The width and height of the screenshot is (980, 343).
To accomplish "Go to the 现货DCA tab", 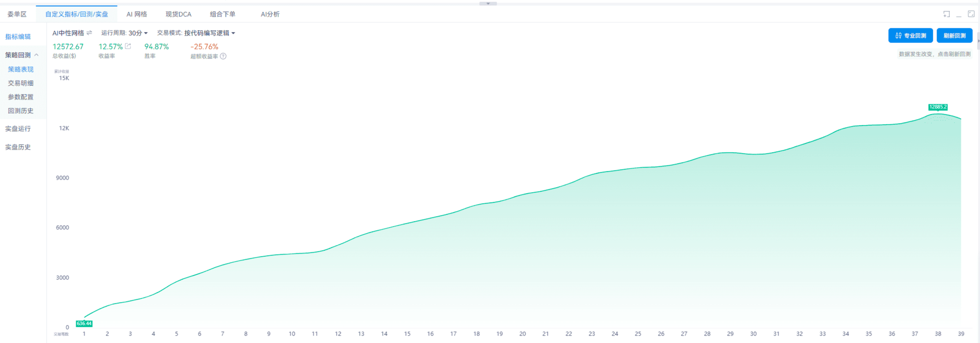I will click(x=178, y=14).
